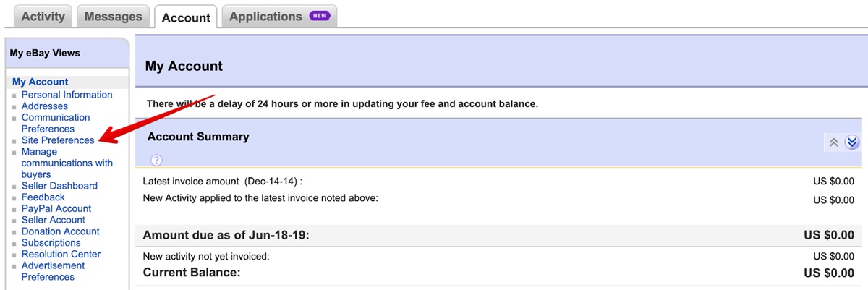The image size is (868, 290).
Task: Go to Seller Dashboard
Action: tap(59, 186)
